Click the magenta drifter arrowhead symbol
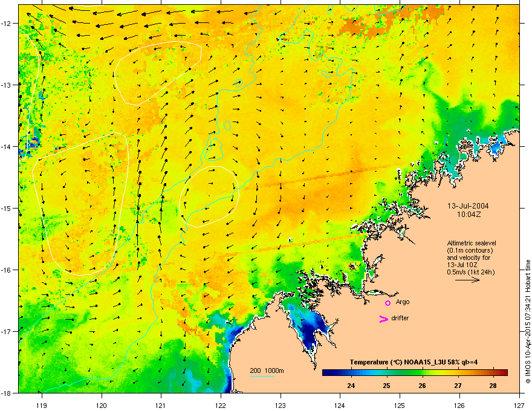This screenshot has height=411, width=532. (384, 319)
